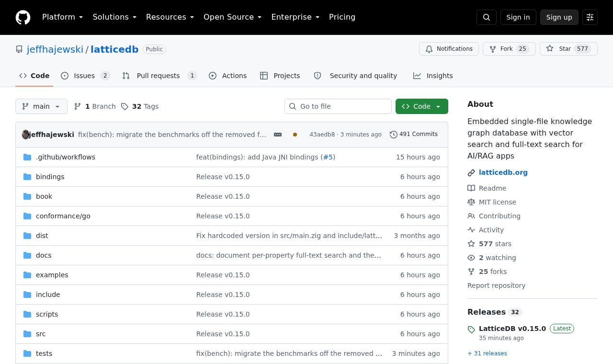Open the Insights tab
This screenshot has height=364, width=613.
point(433,76)
